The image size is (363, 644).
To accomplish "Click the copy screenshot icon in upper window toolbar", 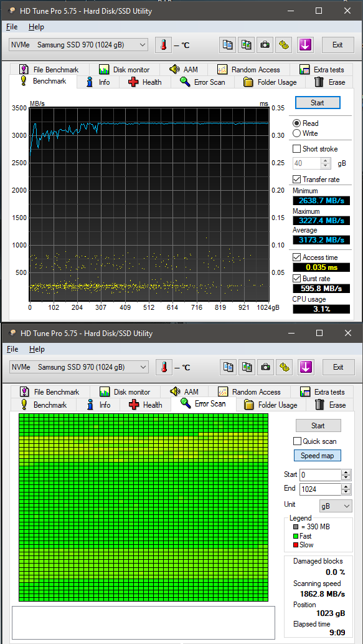I will pos(246,45).
